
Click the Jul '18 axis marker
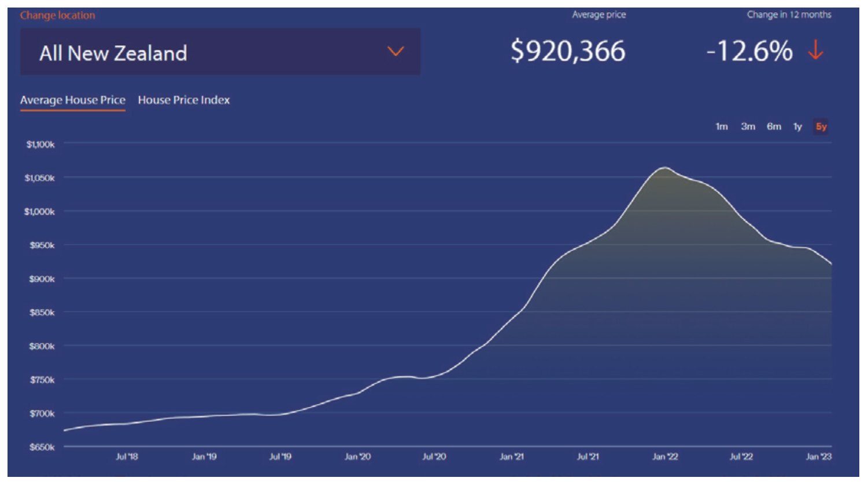pyautogui.click(x=127, y=457)
